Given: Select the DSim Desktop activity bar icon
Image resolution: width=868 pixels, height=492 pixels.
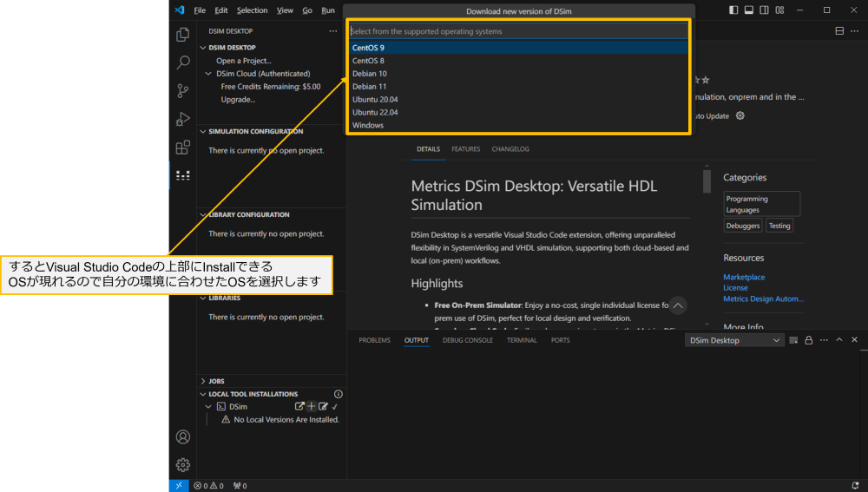Looking at the screenshot, I should click(x=182, y=175).
